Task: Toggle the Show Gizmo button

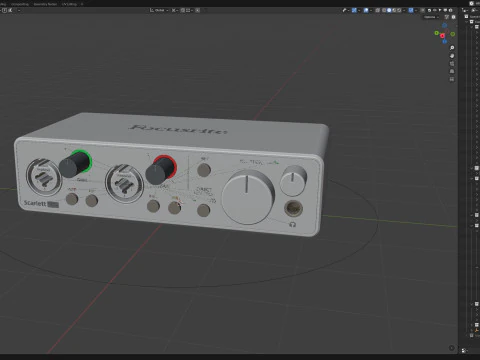Action: [x=354, y=10]
